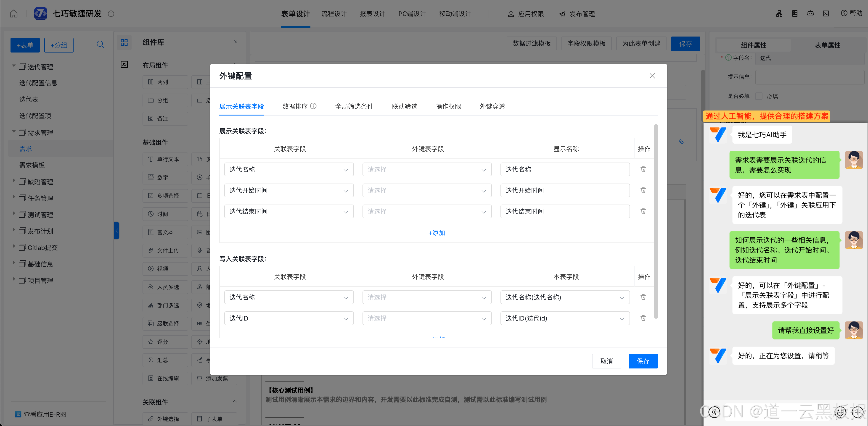Toggle the 必填 required checkbox
868x426 pixels.
(759, 96)
